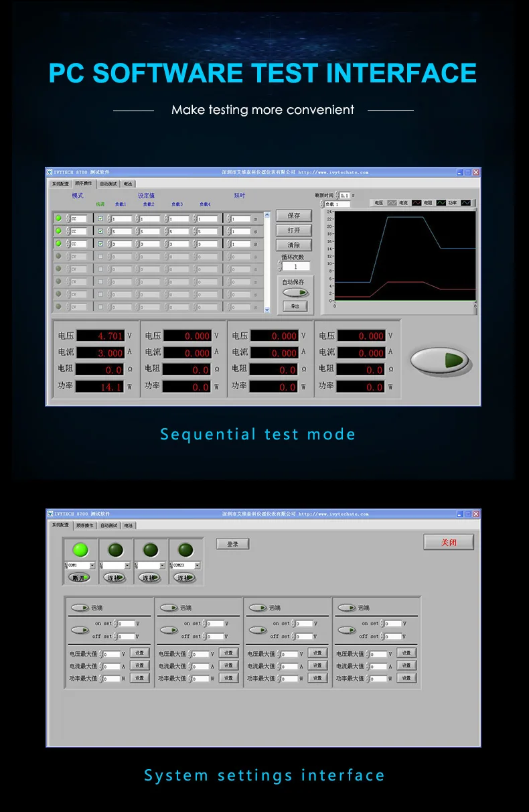Click 保存 save button in sequential test window
Screen dimensions: 529x812
coord(294,216)
